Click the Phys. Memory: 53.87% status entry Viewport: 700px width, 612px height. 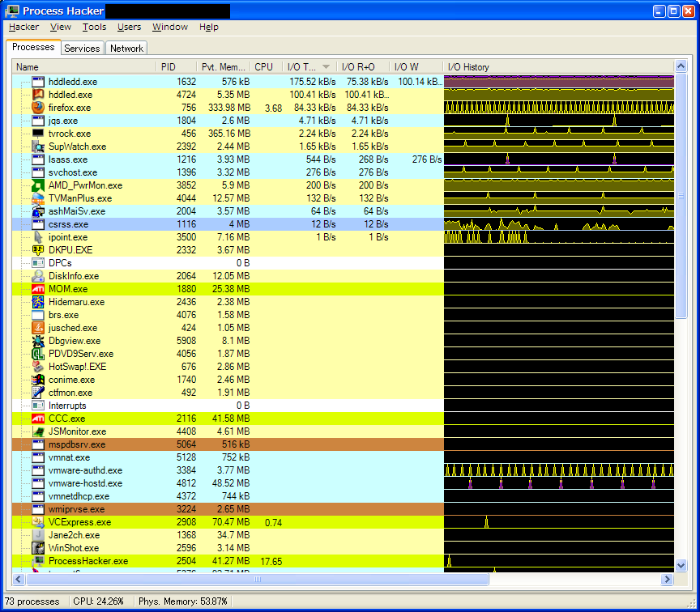coord(182,601)
